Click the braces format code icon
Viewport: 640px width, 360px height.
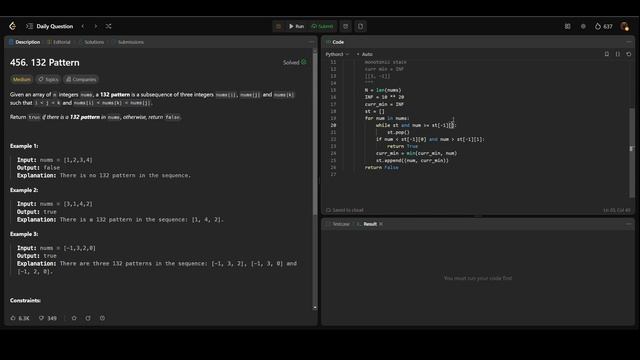click(x=618, y=54)
